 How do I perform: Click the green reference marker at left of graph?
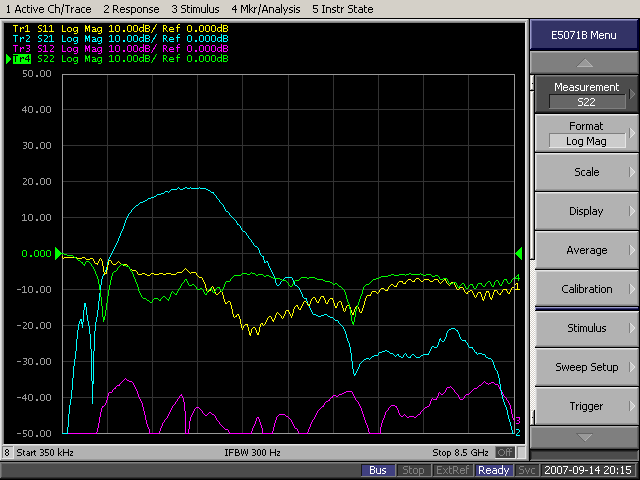[x=58, y=253]
